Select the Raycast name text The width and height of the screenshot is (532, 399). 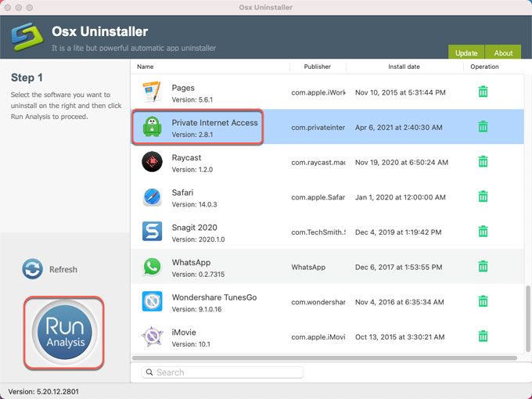coord(187,158)
